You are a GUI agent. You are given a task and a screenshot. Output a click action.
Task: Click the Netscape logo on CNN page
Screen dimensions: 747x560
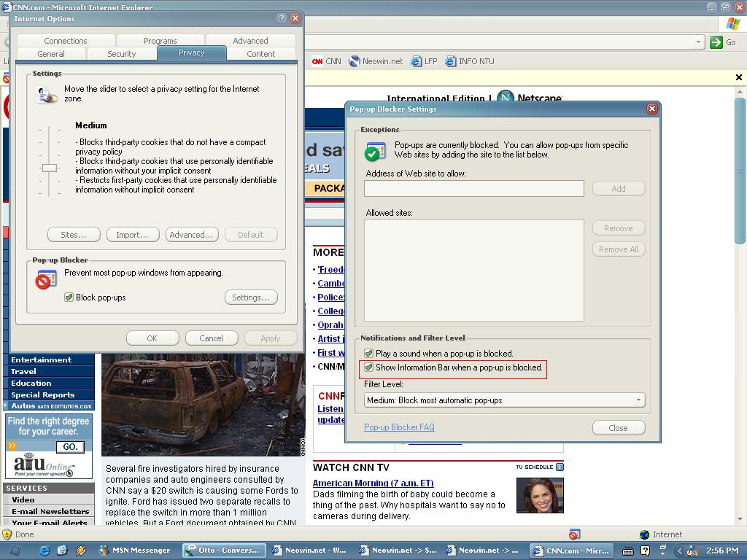click(530, 97)
